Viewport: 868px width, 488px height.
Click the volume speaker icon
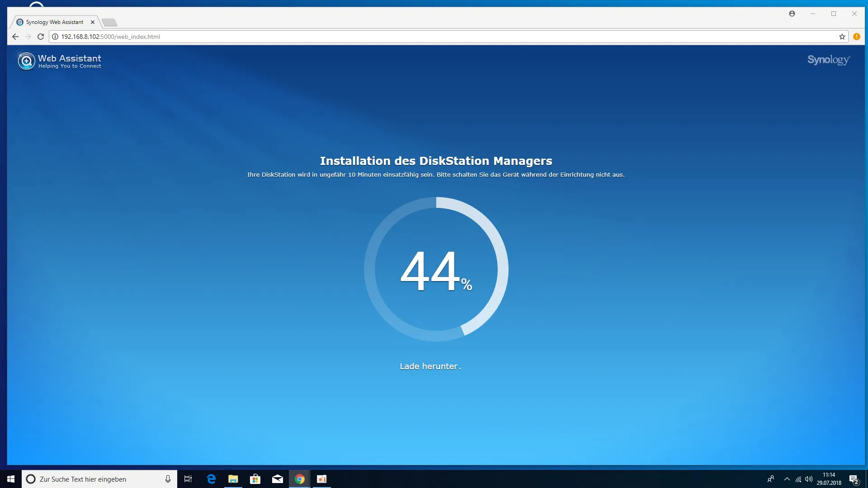coord(809,479)
